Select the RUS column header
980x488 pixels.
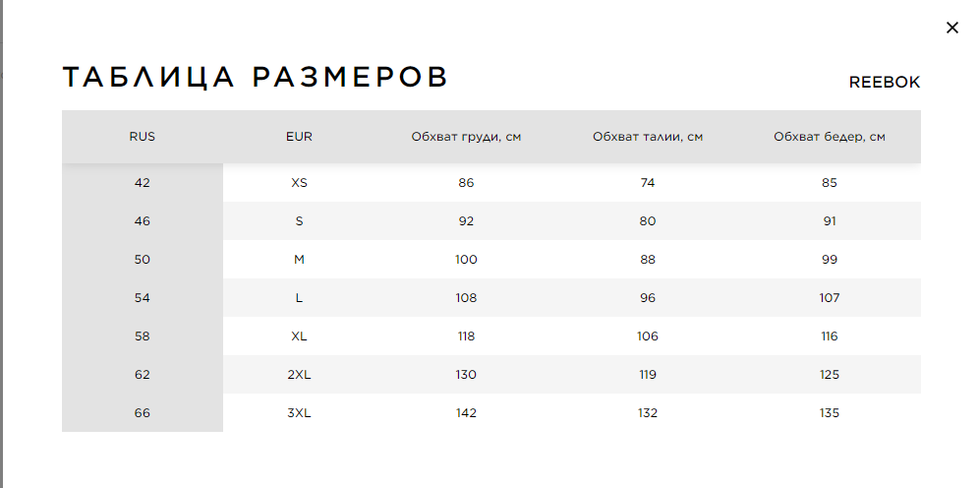[143, 137]
